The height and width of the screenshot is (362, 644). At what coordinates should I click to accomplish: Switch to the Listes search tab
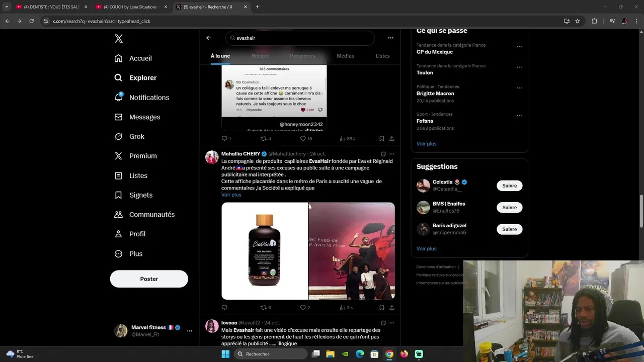click(x=382, y=56)
